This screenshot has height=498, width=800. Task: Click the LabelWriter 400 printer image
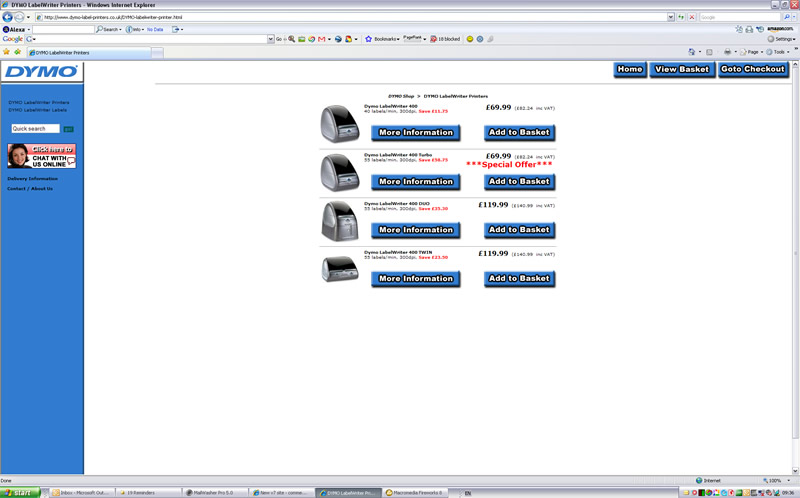pyautogui.click(x=339, y=124)
